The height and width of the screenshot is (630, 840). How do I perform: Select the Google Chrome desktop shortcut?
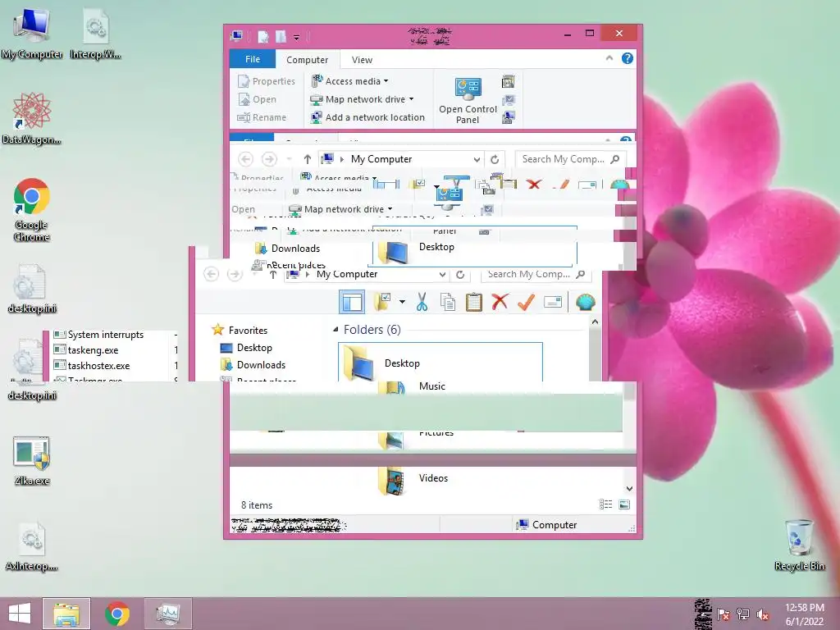32,209
